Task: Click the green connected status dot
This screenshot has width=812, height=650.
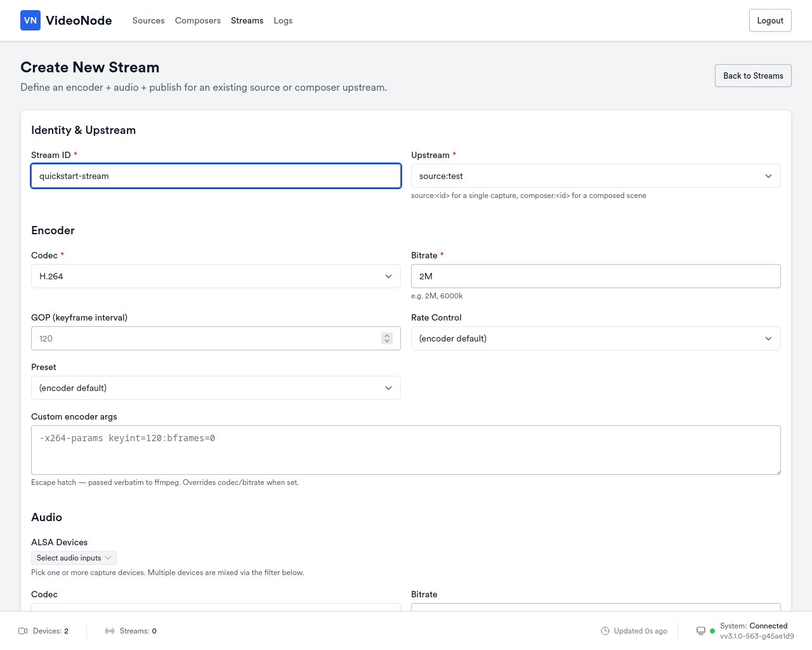Action: pyautogui.click(x=712, y=631)
